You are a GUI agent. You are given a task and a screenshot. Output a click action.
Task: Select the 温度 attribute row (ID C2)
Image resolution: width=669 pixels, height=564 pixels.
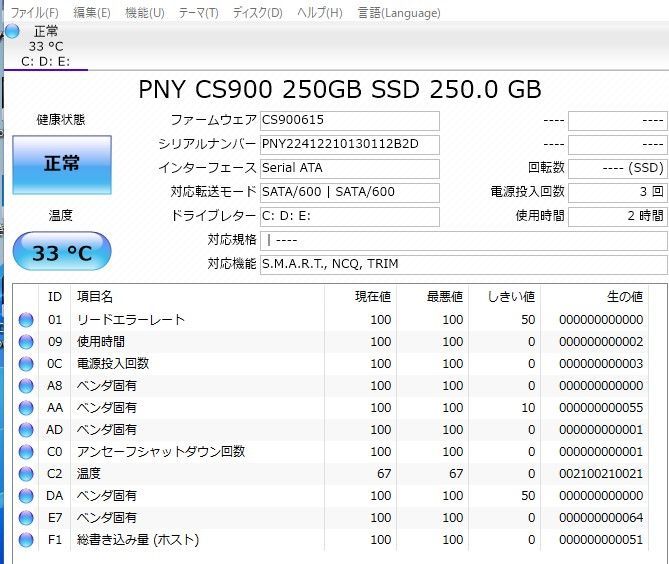tap(331, 474)
